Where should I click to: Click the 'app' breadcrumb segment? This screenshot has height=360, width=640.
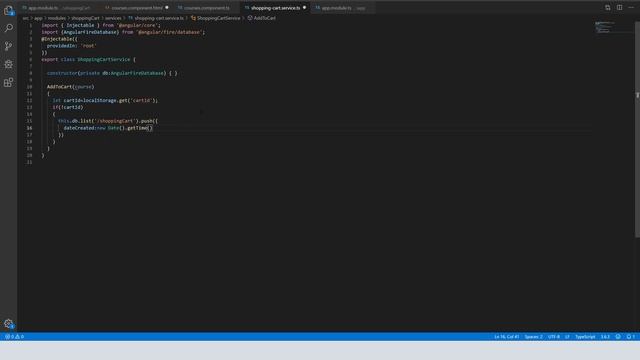(38, 18)
